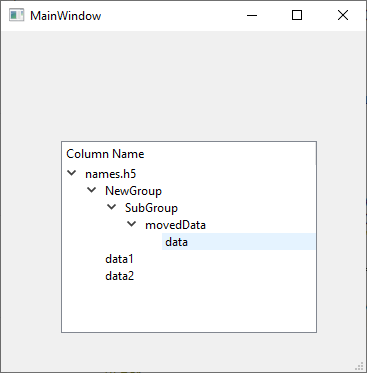Image resolution: width=367 pixels, height=373 pixels.
Task: Minimize the MainWindow window
Action: 252,15
